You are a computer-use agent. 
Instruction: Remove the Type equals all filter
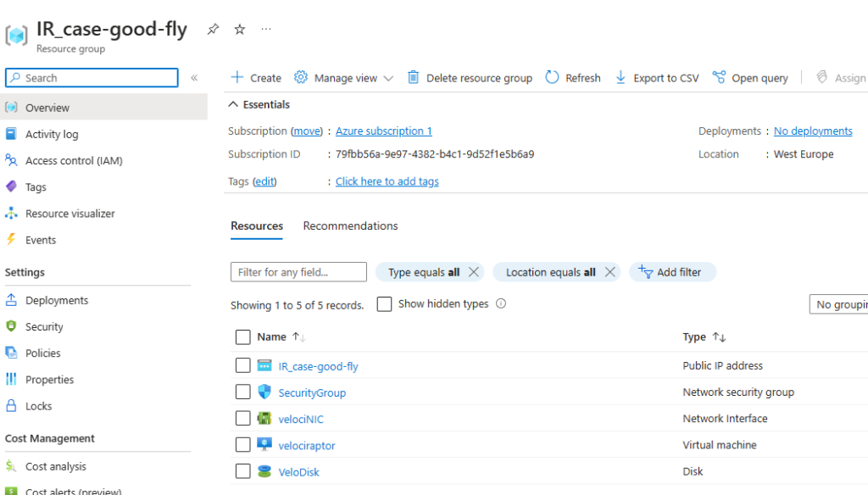(x=474, y=272)
